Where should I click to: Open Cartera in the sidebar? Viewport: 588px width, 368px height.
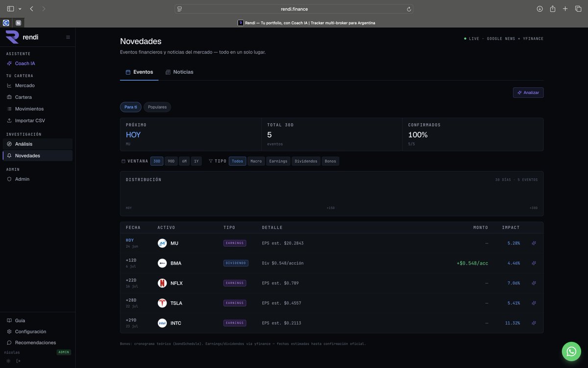[x=38, y=97]
